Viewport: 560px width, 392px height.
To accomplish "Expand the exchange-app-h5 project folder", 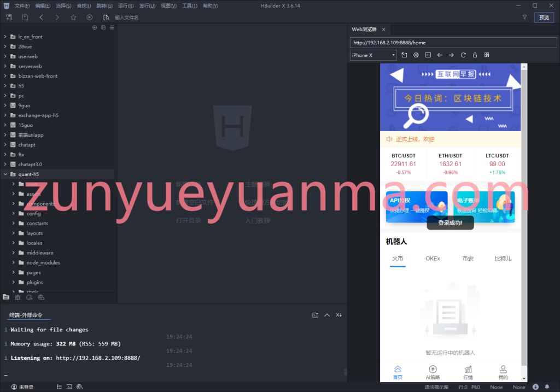I will point(5,115).
